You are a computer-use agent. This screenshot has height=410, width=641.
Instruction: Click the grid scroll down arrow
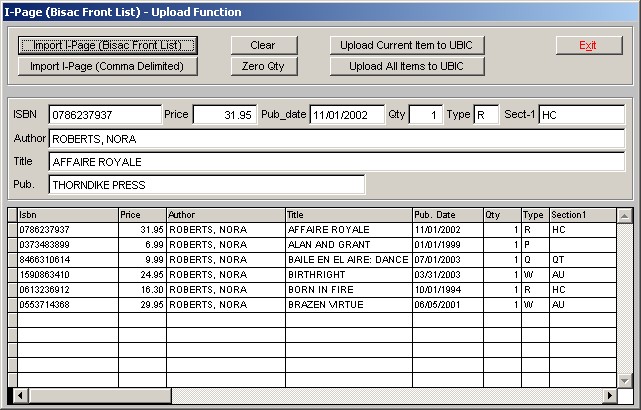click(625, 381)
